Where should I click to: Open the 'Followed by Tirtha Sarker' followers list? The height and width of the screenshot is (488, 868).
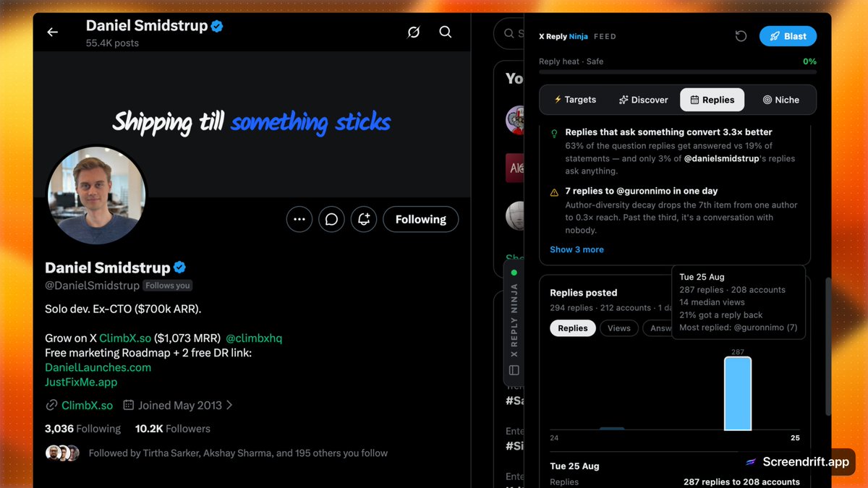click(238, 453)
